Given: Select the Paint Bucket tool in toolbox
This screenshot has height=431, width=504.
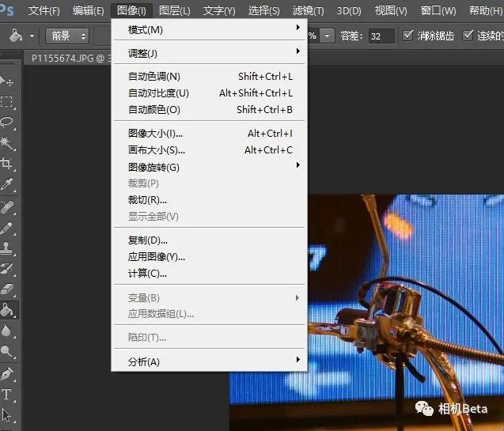Looking at the screenshot, I should tap(7, 309).
